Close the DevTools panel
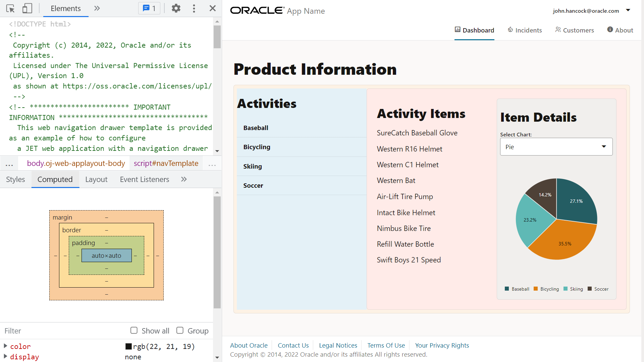 point(213,8)
